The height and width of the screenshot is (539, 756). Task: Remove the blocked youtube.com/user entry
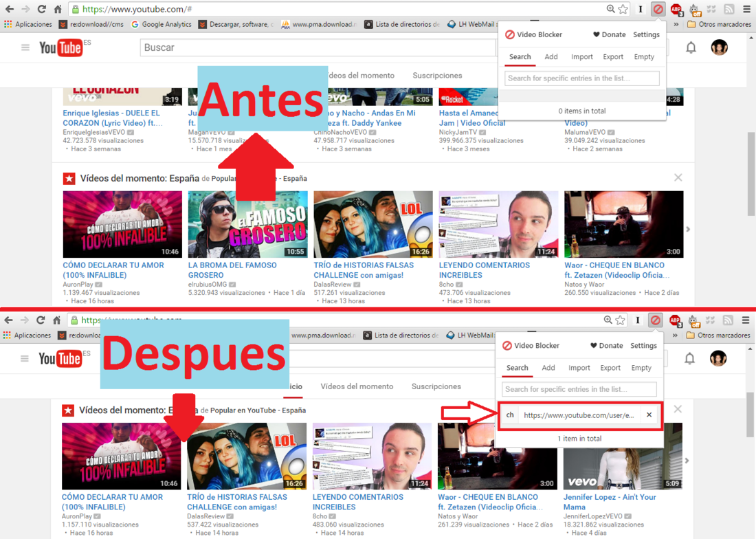coord(649,415)
